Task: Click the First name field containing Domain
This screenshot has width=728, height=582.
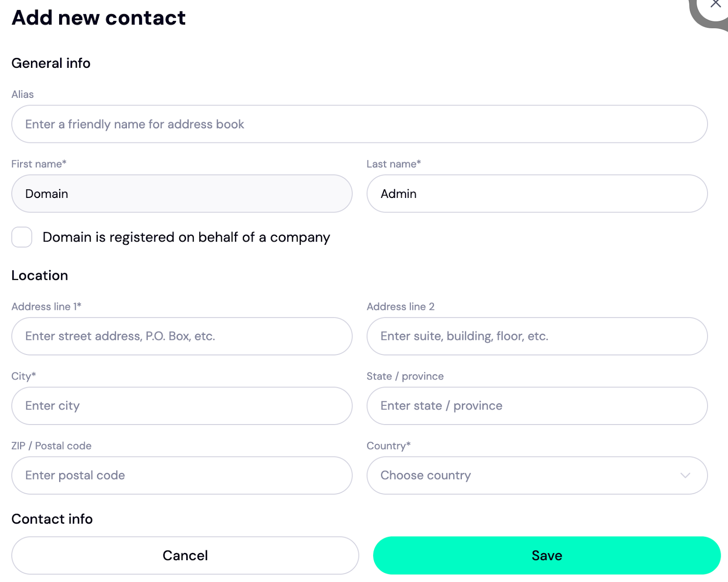Action: pos(182,194)
